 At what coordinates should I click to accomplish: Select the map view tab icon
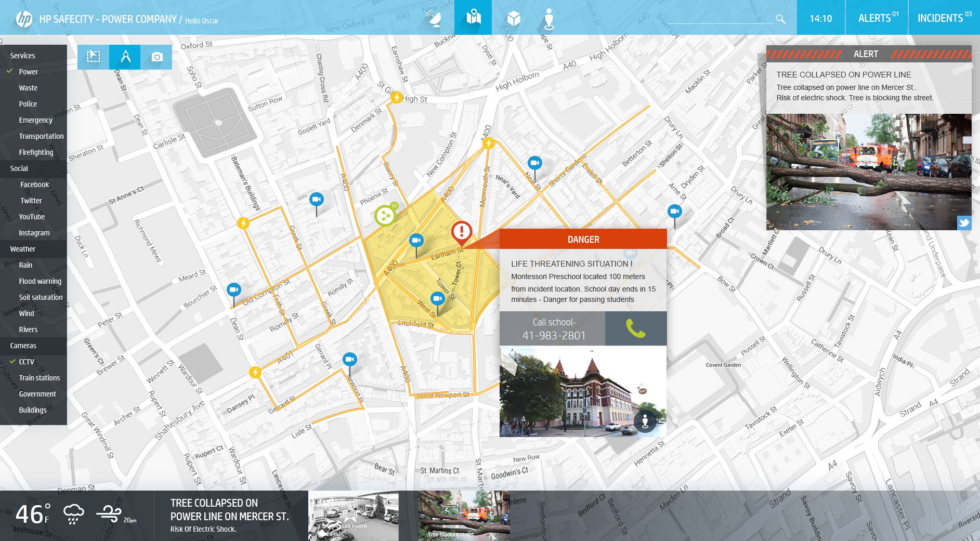473,17
